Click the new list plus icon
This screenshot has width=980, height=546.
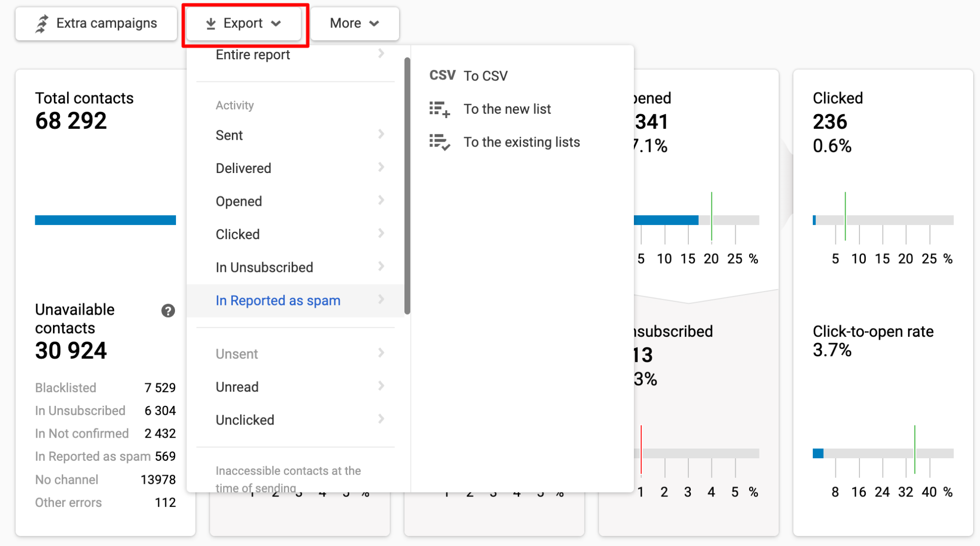click(x=439, y=109)
